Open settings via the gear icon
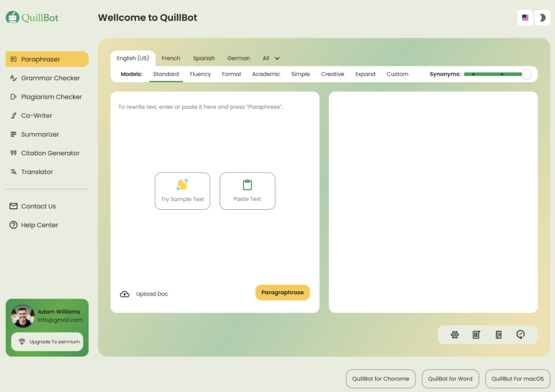The width and height of the screenshot is (555, 392). pyautogui.click(x=455, y=335)
